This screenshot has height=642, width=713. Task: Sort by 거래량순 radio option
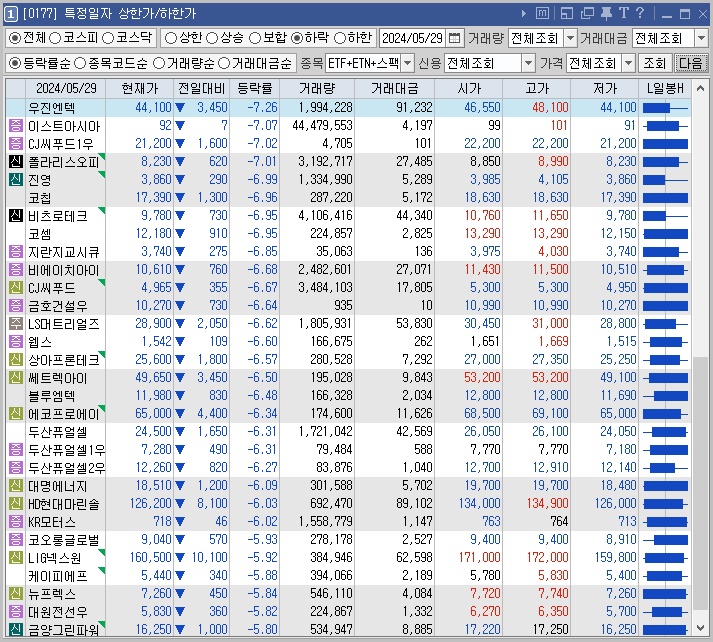159,64
